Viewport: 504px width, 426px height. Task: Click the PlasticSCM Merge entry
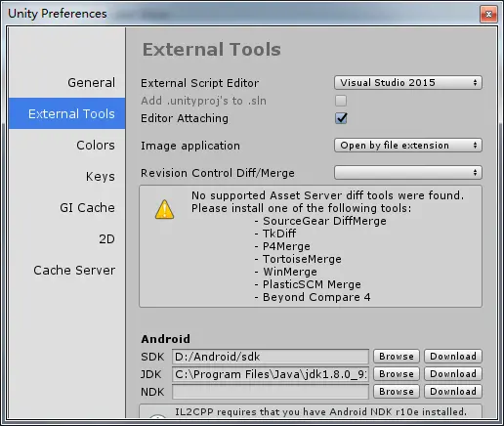point(312,284)
